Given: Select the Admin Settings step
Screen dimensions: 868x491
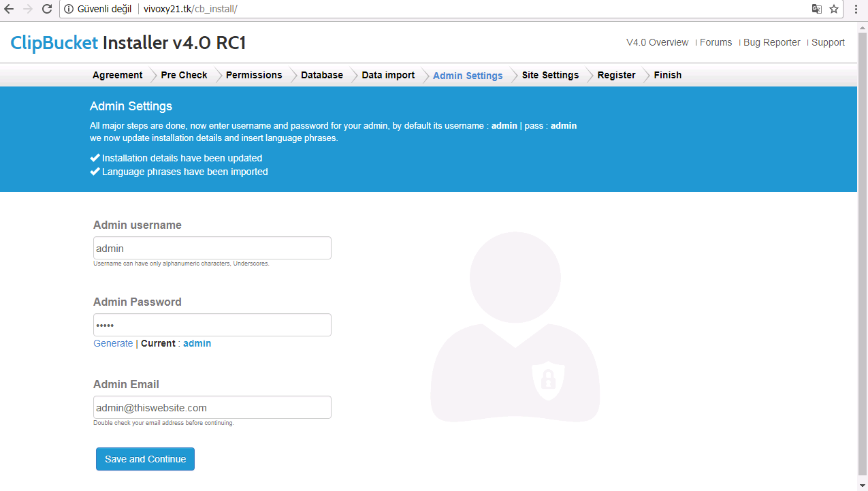Looking at the screenshot, I should (468, 76).
